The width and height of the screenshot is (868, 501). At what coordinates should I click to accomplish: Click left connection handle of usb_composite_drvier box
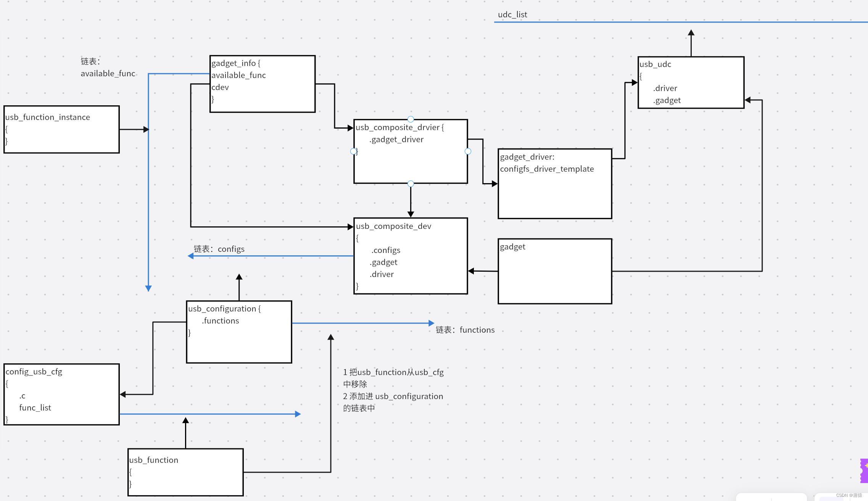click(353, 151)
